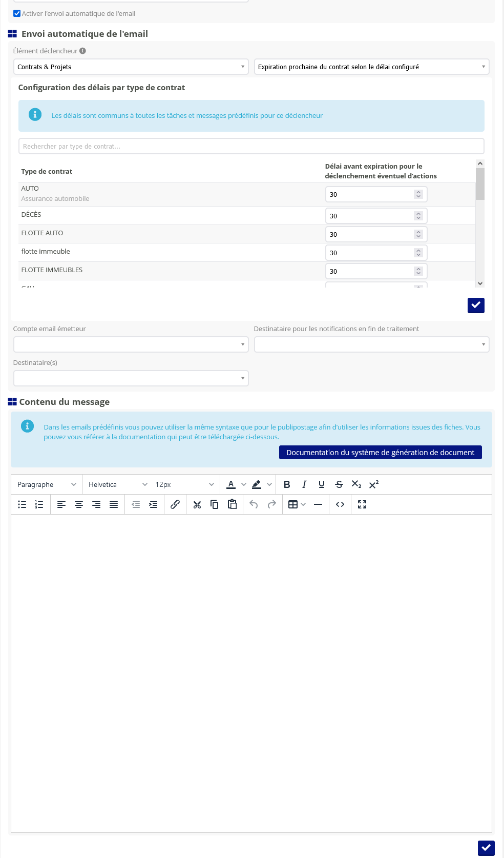The width and height of the screenshot is (504, 858).
Task: Open the Contrats & Projets dropdown
Action: [131, 67]
